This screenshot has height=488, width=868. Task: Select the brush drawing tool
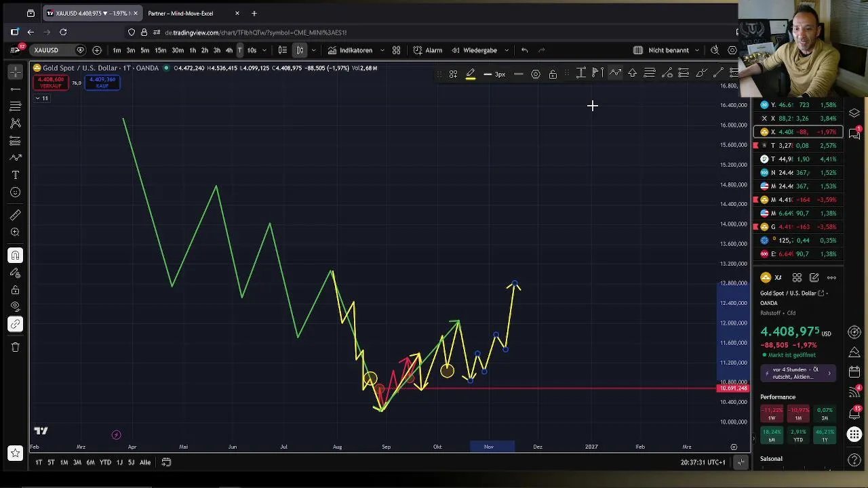15,158
